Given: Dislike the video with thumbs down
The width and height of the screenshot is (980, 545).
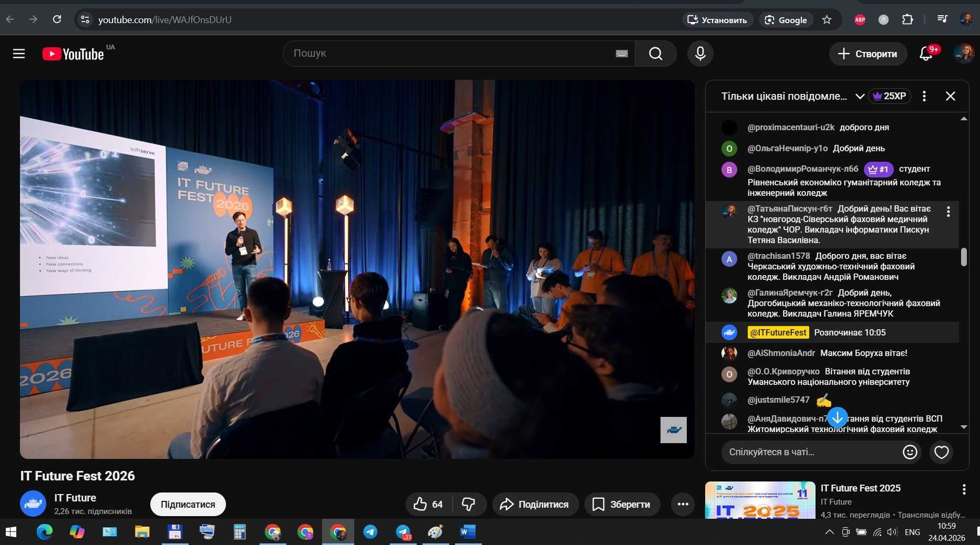Looking at the screenshot, I should click(468, 505).
